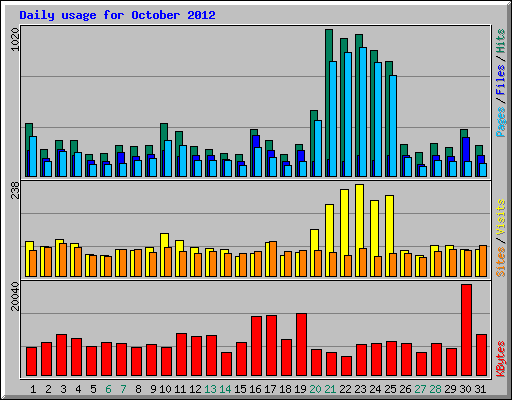Viewport: 512px width, 400px height.
Task: Click day 13 weekend label
Action: click(x=210, y=389)
